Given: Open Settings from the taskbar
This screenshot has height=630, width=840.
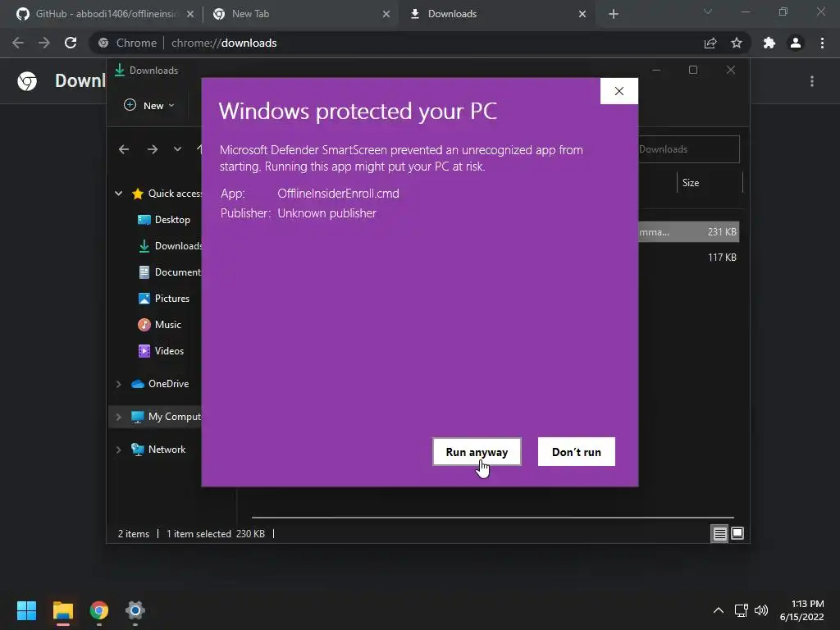Looking at the screenshot, I should (135, 610).
